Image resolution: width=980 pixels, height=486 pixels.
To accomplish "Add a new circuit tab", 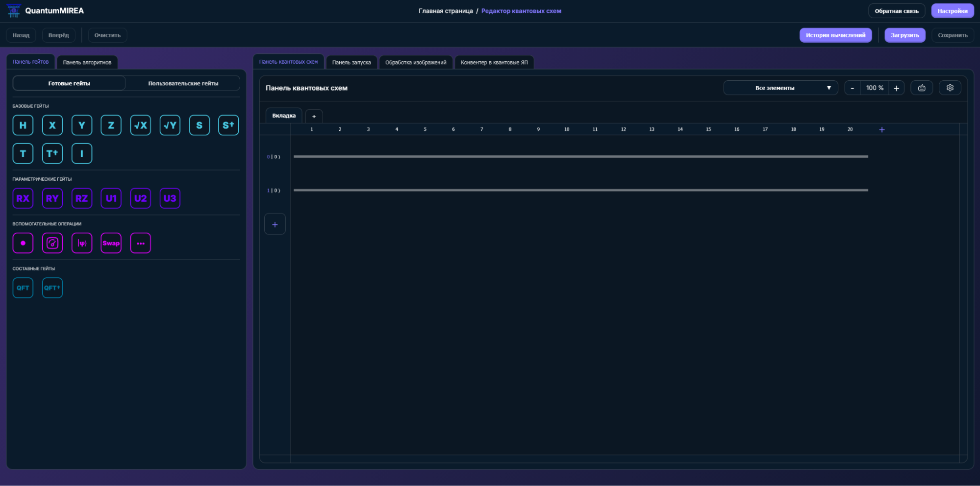I will tap(314, 116).
